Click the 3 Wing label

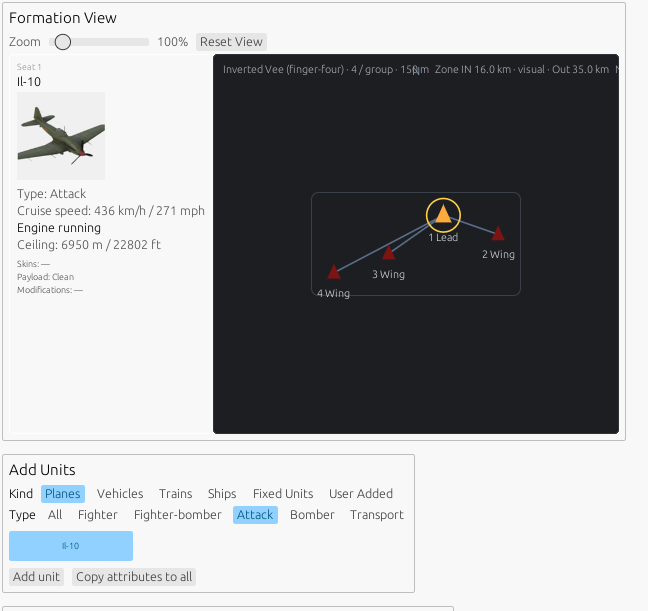coord(388,274)
